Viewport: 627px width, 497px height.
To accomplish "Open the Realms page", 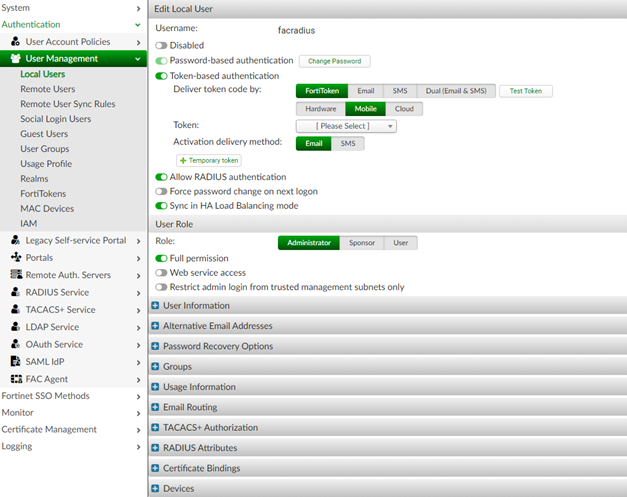I will coord(34,179).
